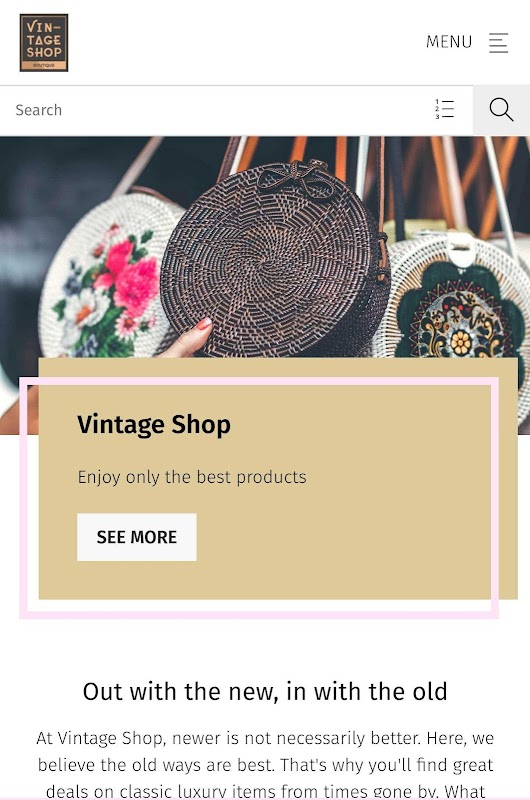Click the line starting At Vintage Shop
The height and width of the screenshot is (800, 530).
coord(265,738)
